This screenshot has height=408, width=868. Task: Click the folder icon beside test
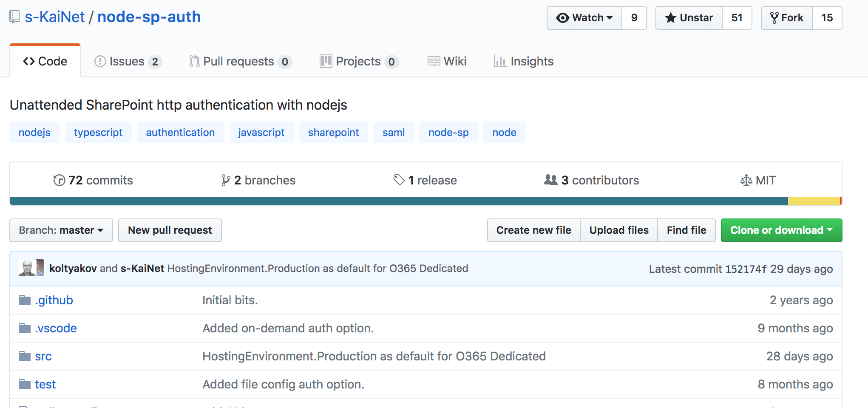click(x=25, y=384)
